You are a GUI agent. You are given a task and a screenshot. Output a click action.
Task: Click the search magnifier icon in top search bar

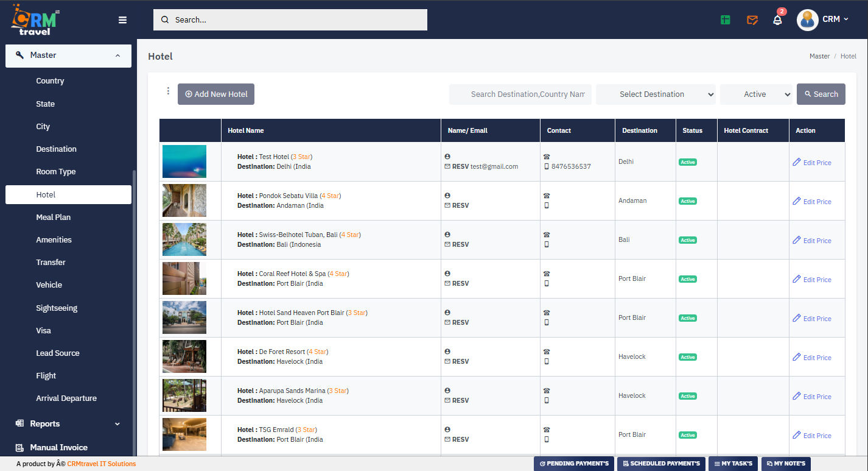point(164,19)
